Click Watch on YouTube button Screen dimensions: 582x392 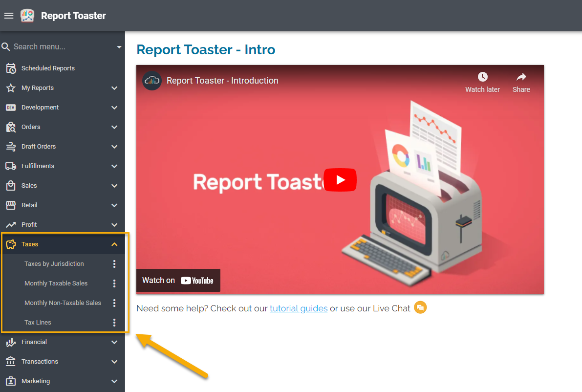point(178,280)
